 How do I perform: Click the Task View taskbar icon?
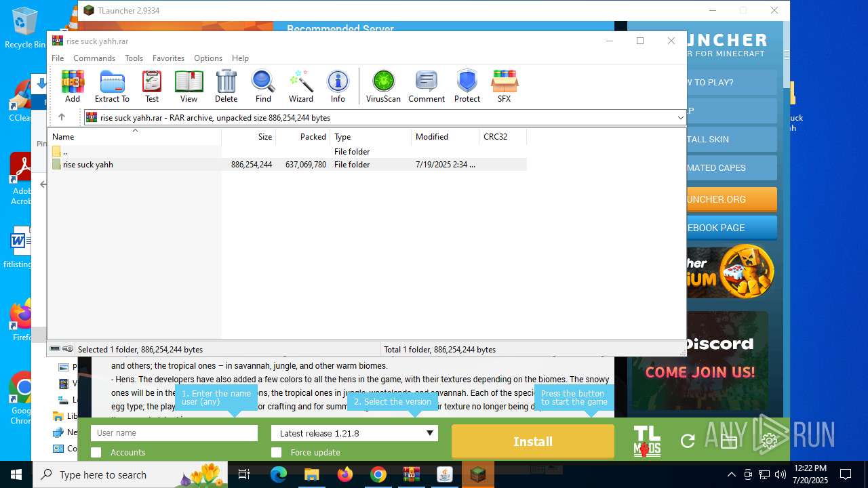click(x=245, y=474)
